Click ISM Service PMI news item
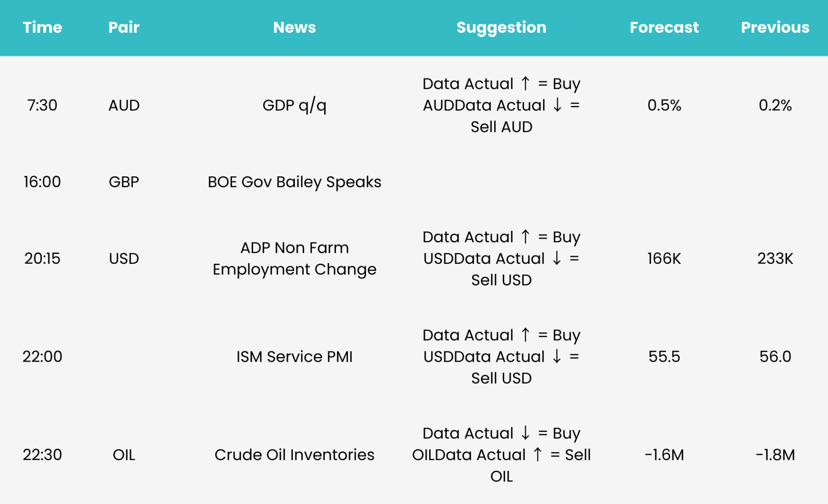The height and width of the screenshot is (504, 828). [x=295, y=357]
